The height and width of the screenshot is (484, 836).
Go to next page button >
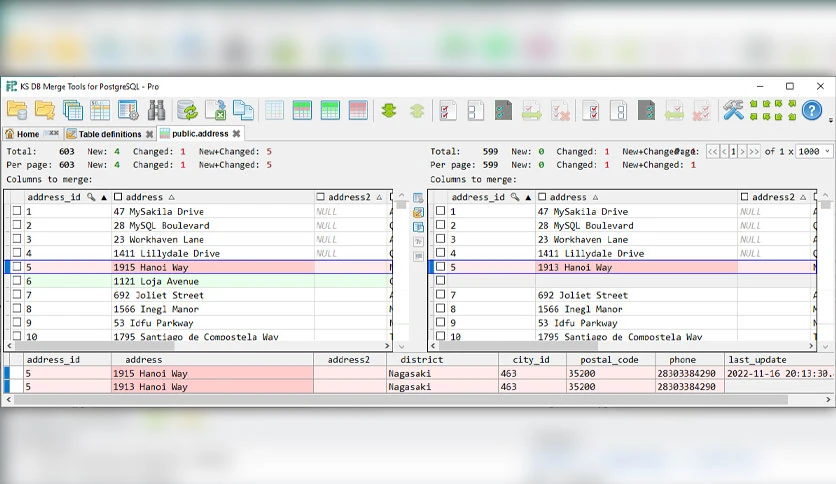pos(742,151)
